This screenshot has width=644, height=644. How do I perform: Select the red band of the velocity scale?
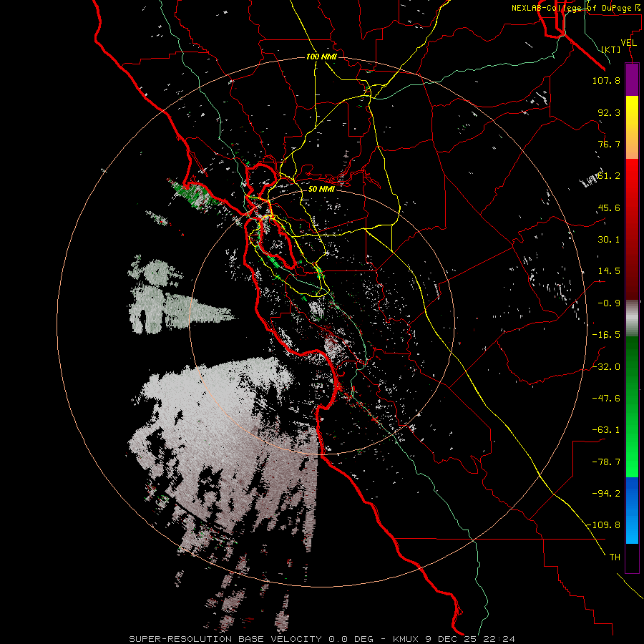tap(632, 229)
